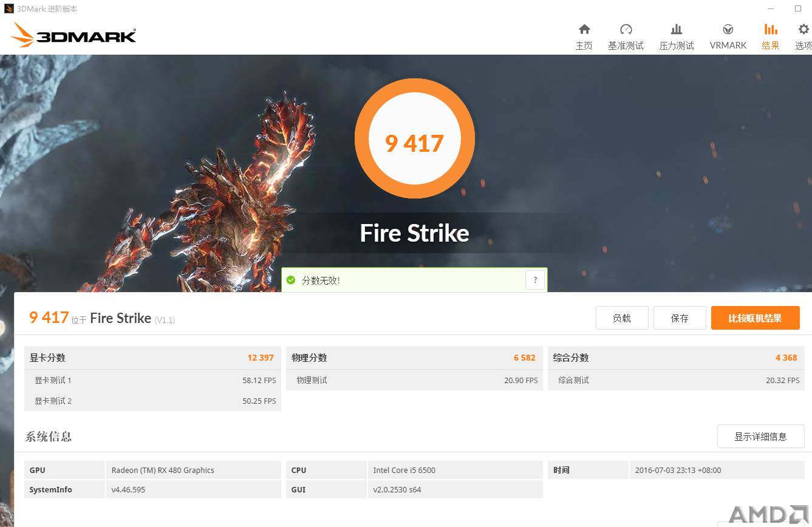Click the 2016-07-03 23:13 +08:00 time value

click(678, 471)
